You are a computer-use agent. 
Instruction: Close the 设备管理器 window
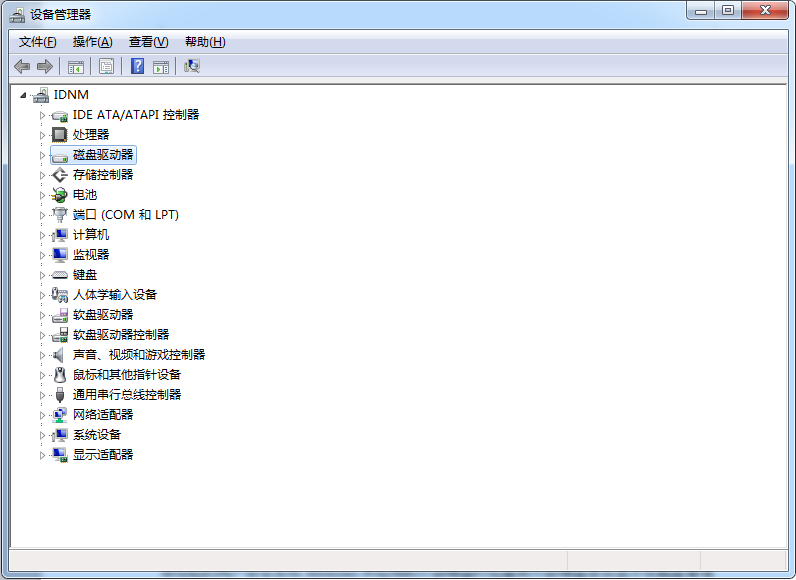point(766,11)
